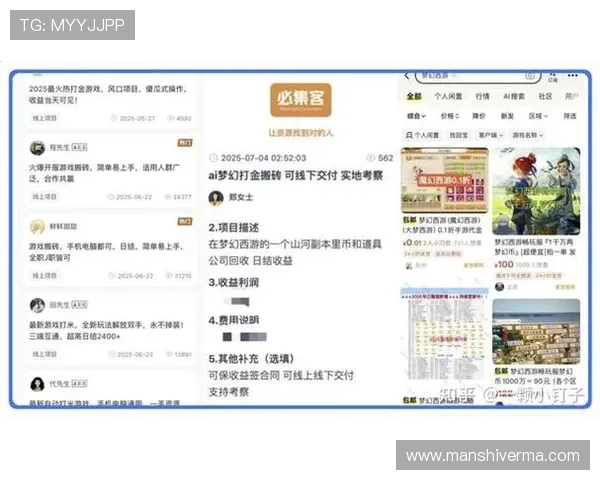Click the clock icon beside 2025-07-04 timestamp
This screenshot has height=480, width=600.
(x=213, y=158)
